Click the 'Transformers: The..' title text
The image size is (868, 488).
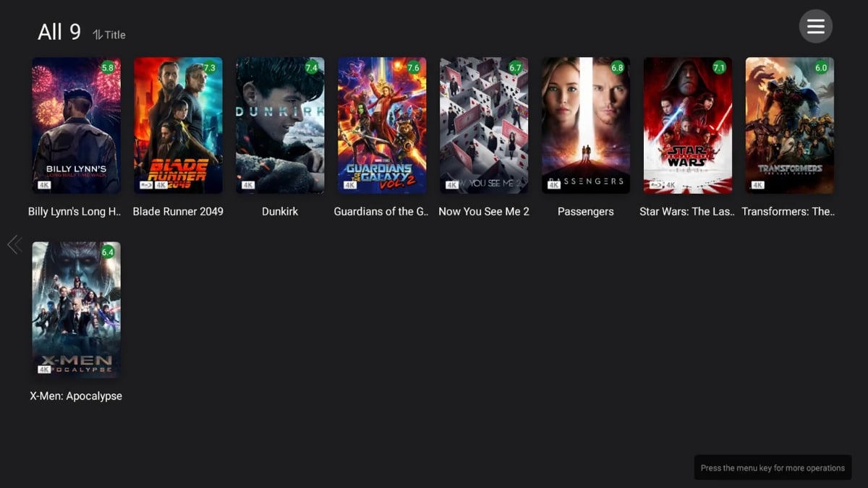[x=788, y=212]
